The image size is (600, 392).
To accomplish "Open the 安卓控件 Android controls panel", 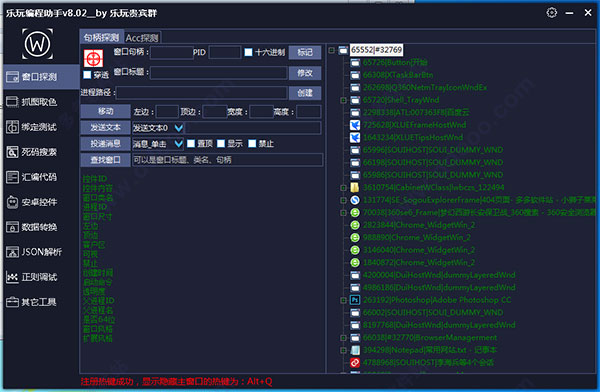I will pos(32,202).
